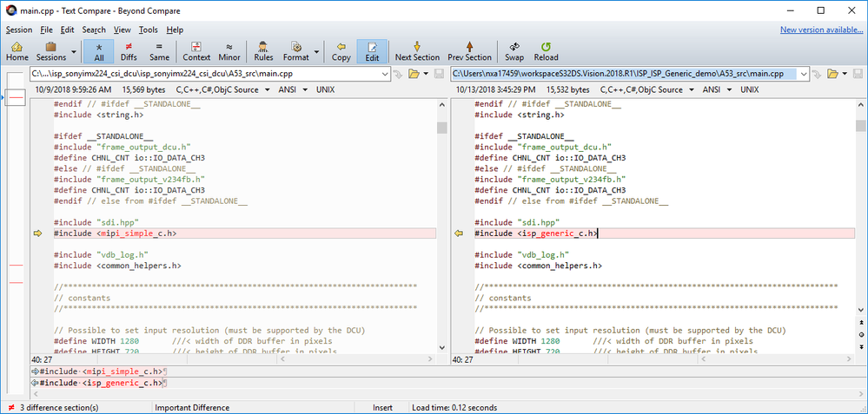Expand the Format dropdown arrow
This screenshot has width=868, height=414.
click(x=316, y=53)
